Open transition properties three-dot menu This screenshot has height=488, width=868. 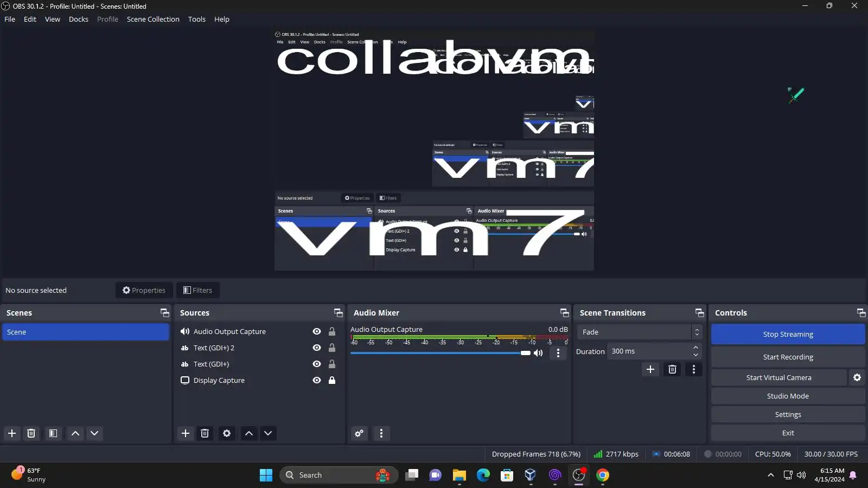pyautogui.click(x=694, y=369)
